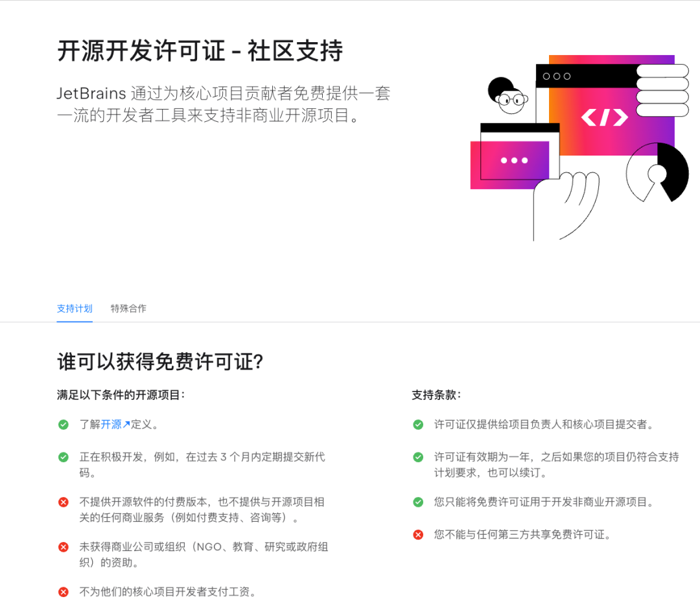Click green check icon beside 许可证仅提供给项目负责人

pyautogui.click(x=418, y=425)
